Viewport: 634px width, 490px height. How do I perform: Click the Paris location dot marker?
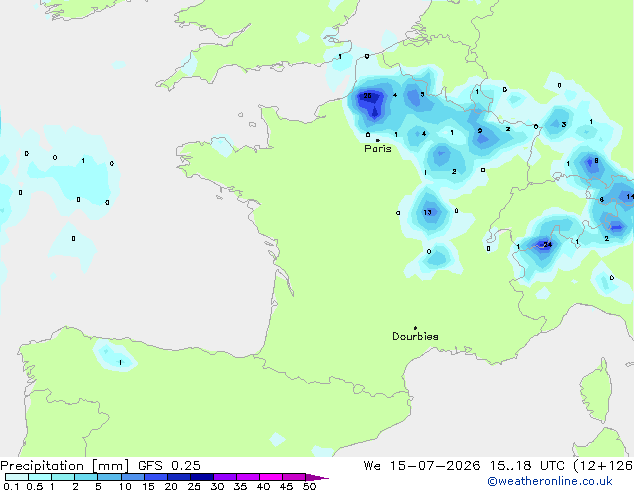coord(378,140)
